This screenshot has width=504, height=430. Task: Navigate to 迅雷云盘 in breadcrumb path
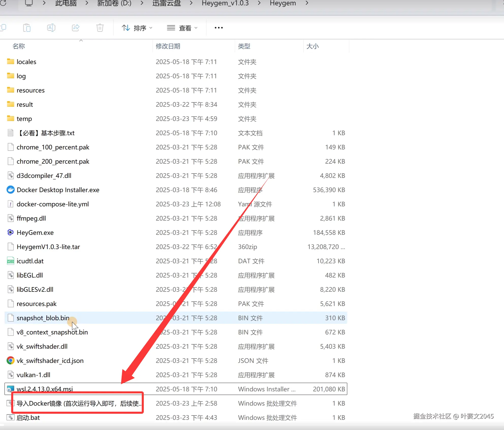point(167,3)
